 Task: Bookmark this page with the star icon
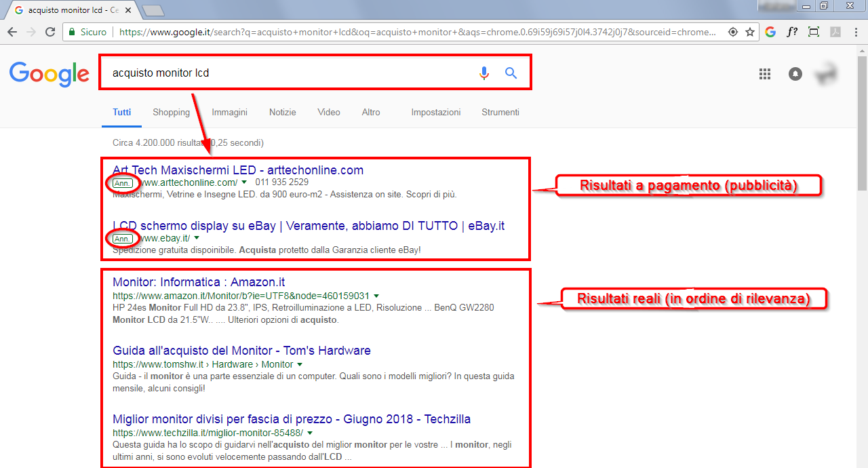750,32
